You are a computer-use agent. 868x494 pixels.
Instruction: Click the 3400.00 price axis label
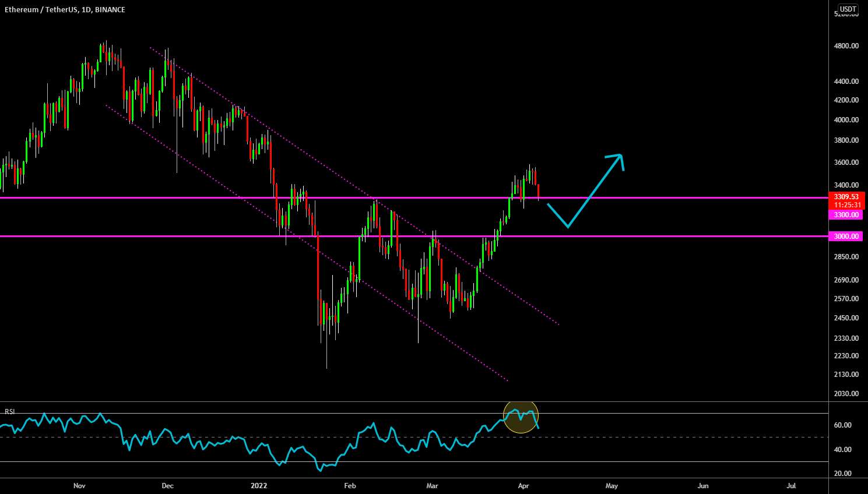click(846, 185)
